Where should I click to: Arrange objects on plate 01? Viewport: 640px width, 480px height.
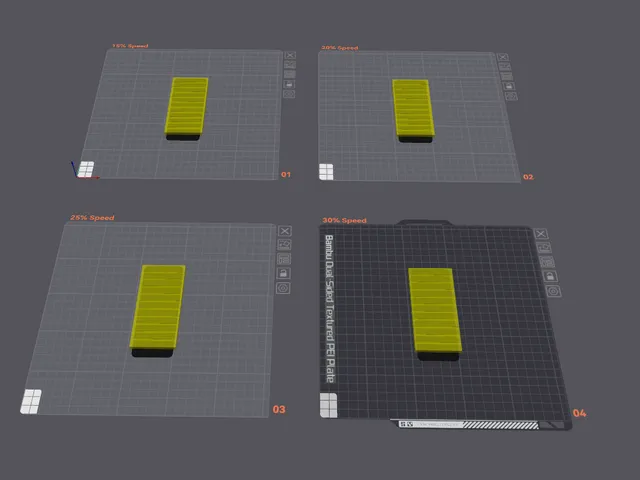(289, 74)
